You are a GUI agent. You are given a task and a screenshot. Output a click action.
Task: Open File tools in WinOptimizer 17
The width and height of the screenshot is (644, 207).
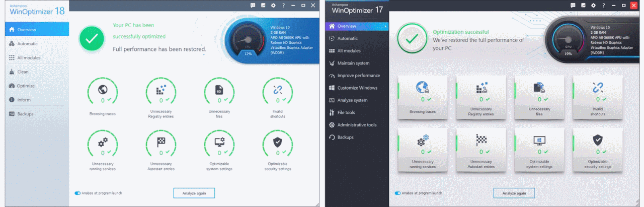pos(357,112)
